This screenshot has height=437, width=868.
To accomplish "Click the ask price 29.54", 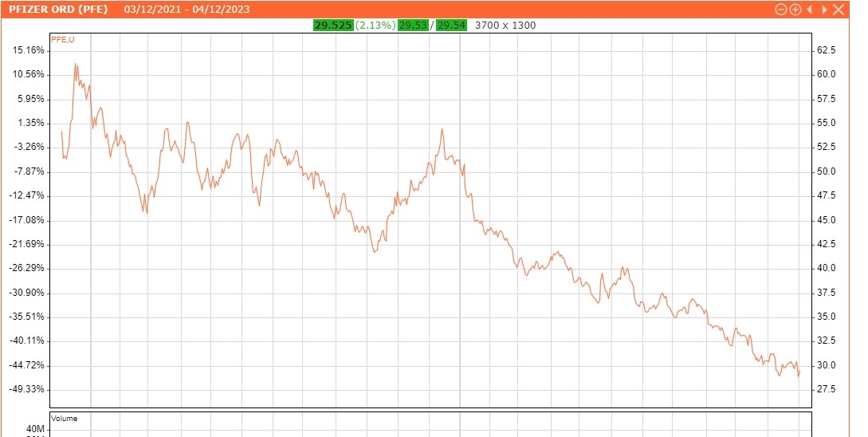I will 451,26.
